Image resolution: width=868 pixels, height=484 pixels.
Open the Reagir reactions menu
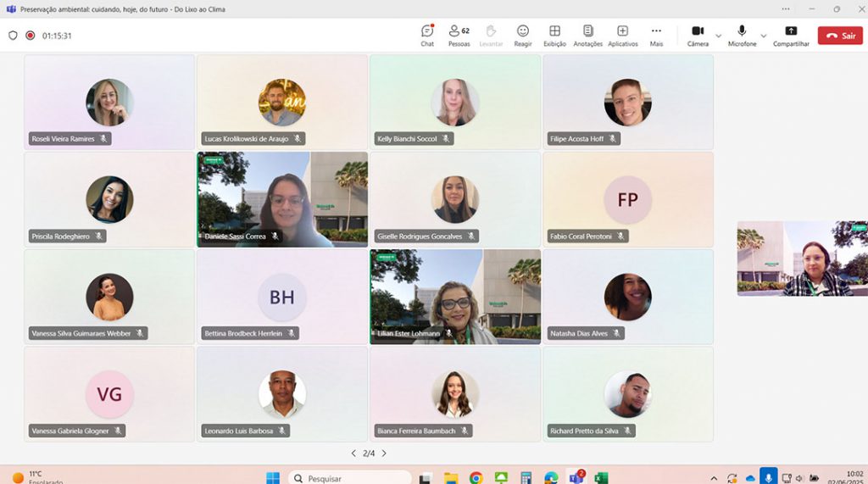522,36
